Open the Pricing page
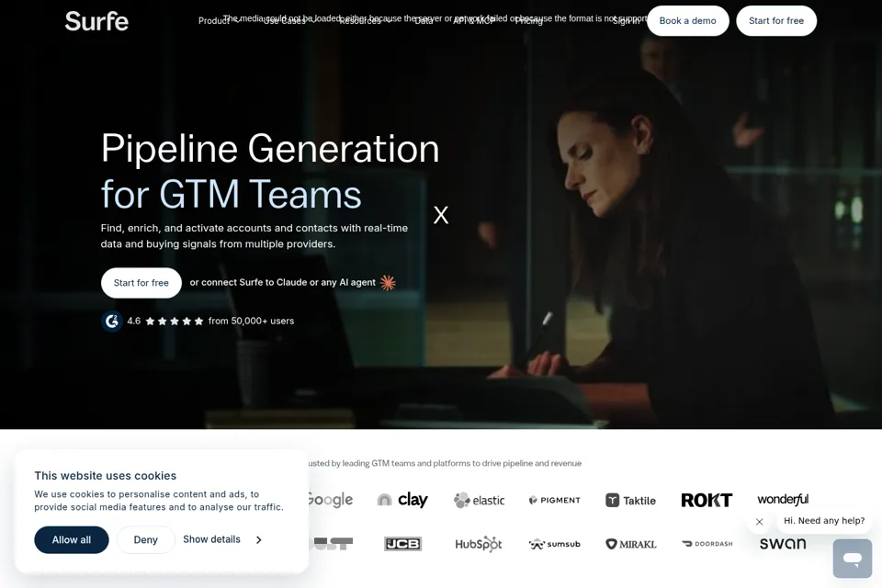Image resolution: width=882 pixels, height=588 pixels. [529, 21]
